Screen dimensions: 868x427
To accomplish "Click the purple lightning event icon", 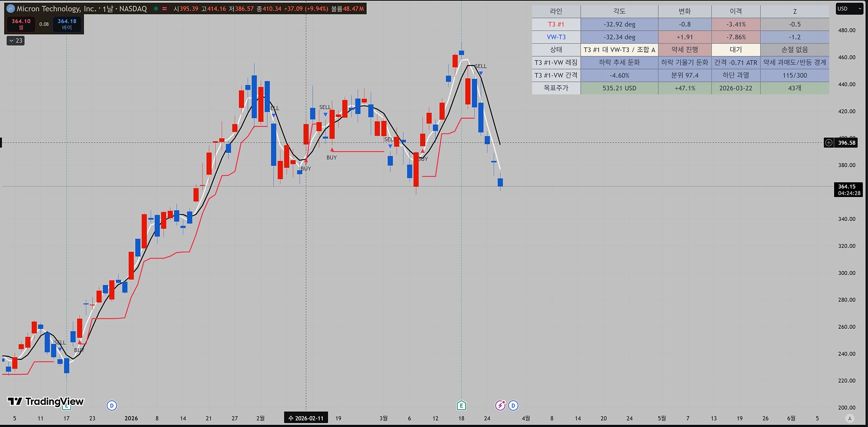I will (x=500, y=405).
